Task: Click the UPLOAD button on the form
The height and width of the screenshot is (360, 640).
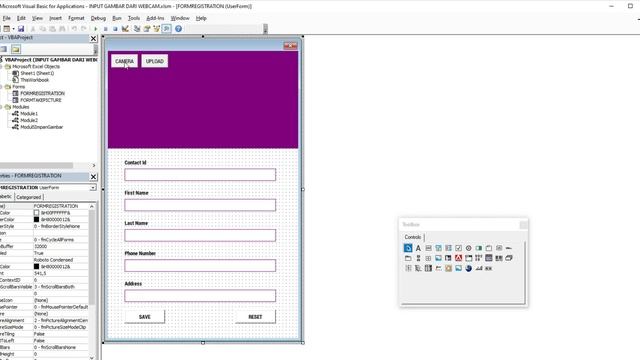Action: click(155, 61)
